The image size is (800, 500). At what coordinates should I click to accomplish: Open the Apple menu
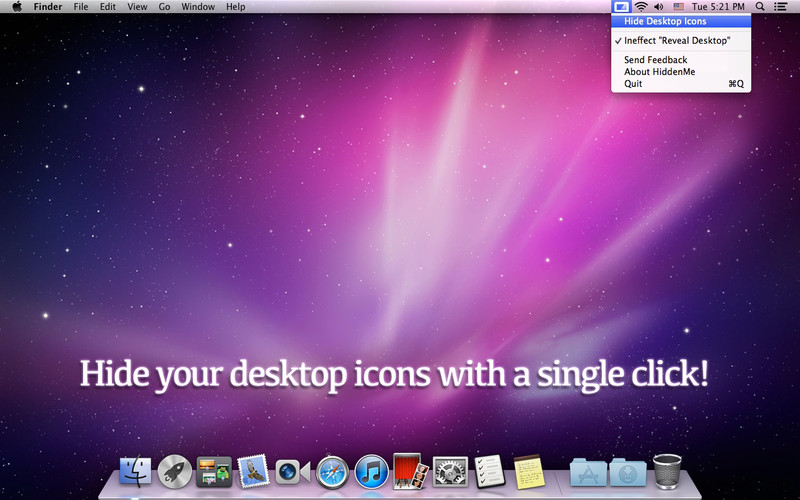(x=17, y=7)
